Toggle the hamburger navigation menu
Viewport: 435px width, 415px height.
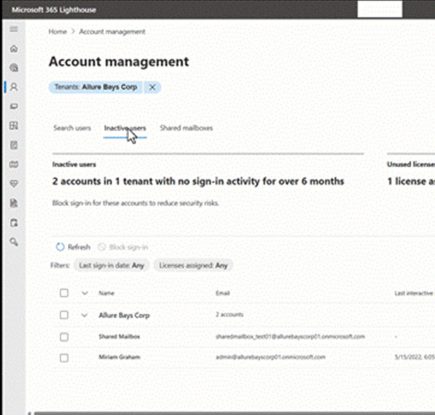tap(14, 29)
